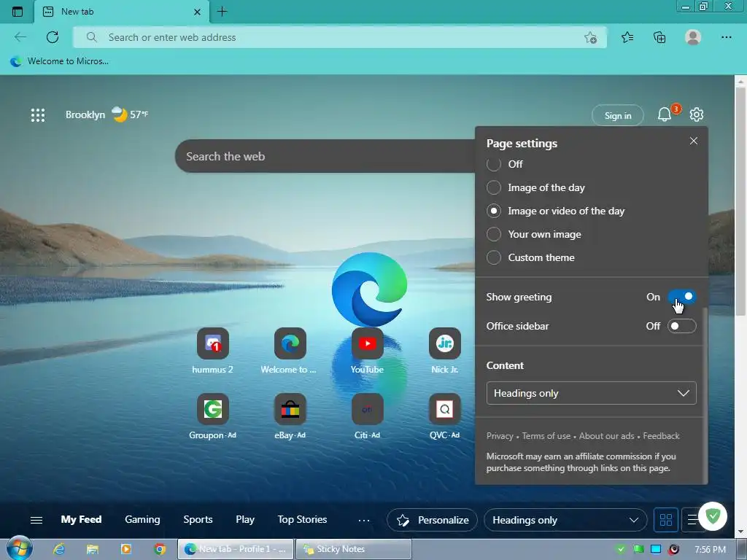
Task: Open the About our ads link
Action: 606,436
